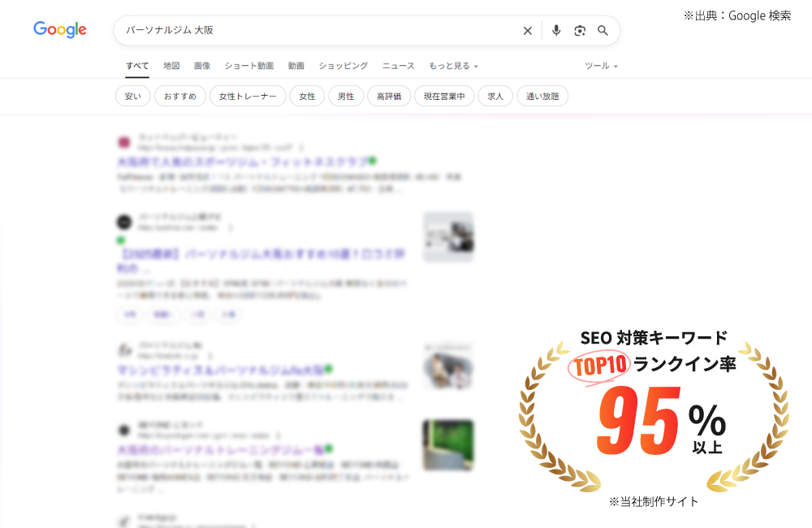
Task: Select the 通い放題 filter chip
Action: (x=542, y=97)
